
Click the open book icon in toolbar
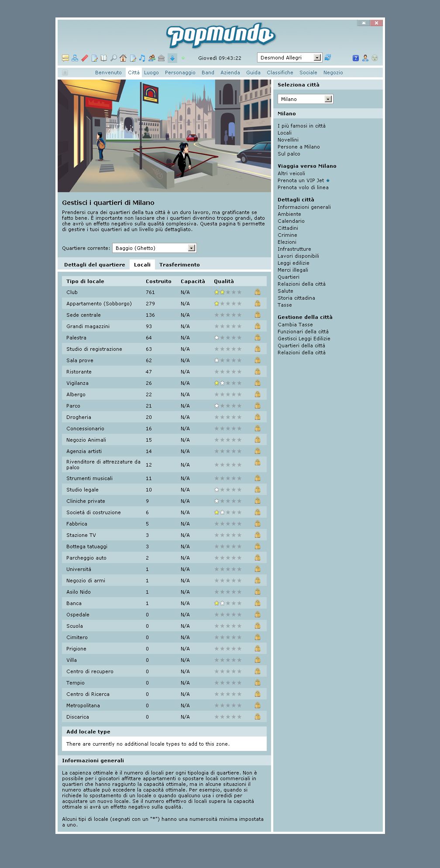tap(104, 58)
